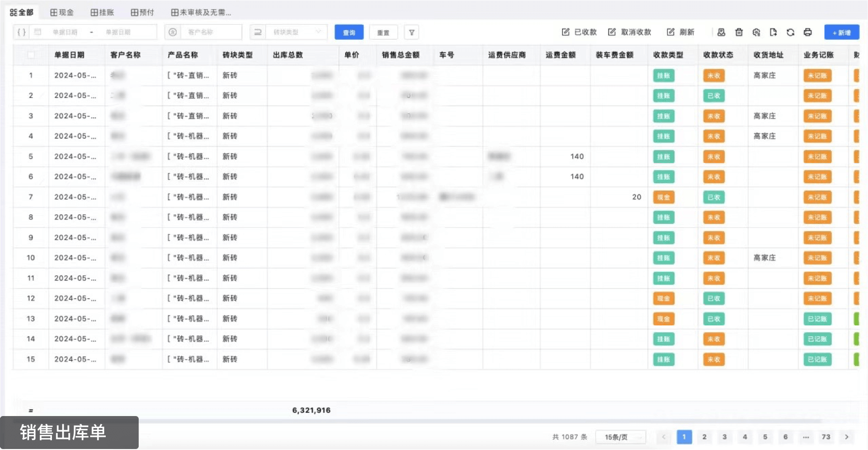Click the 客户名称 search input field

tap(211, 32)
